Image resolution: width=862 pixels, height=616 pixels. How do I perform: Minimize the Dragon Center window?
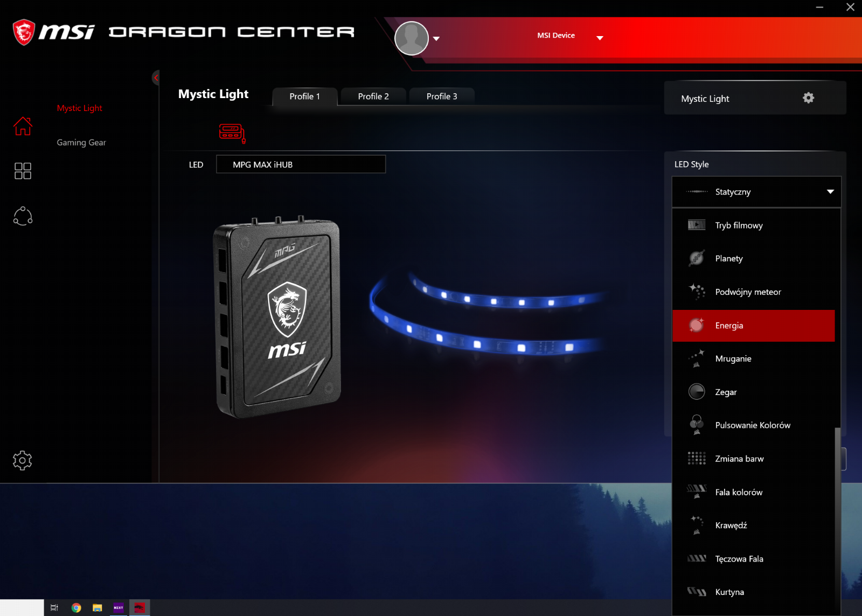819,8
